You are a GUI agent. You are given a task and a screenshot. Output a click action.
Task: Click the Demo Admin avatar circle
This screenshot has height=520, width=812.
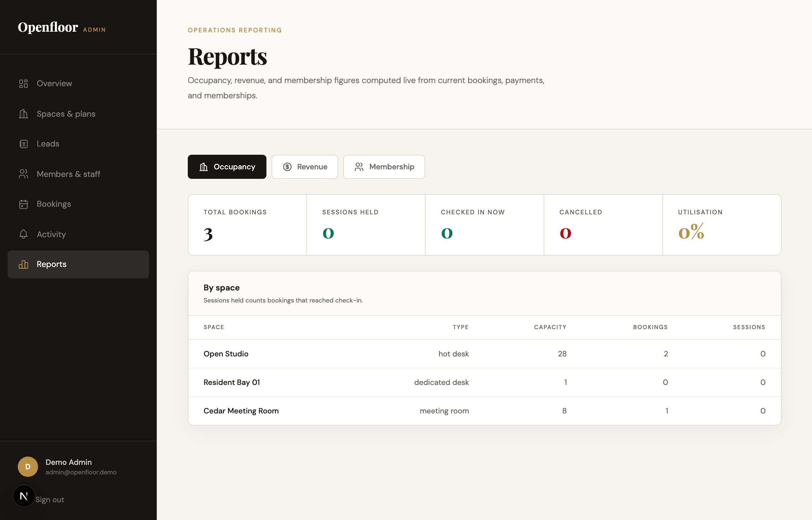pyautogui.click(x=28, y=467)
